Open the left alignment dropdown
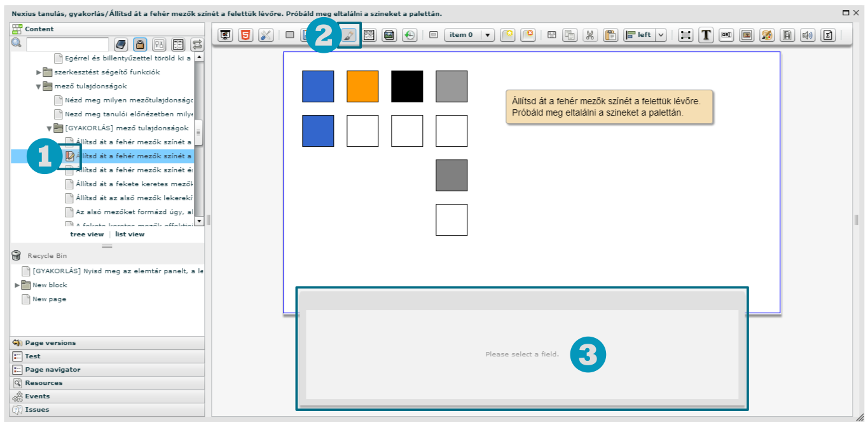The height and width of the screenshot is (425, 868). tap(661, 36)
